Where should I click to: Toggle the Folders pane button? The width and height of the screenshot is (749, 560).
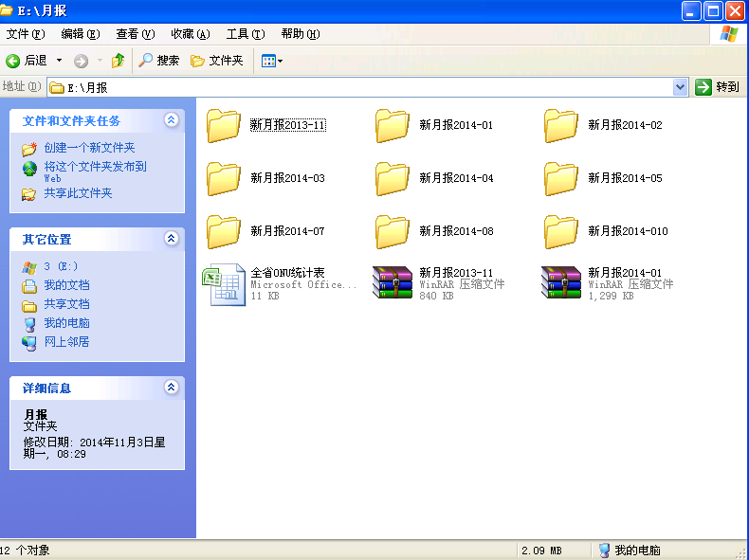(217, 61)
